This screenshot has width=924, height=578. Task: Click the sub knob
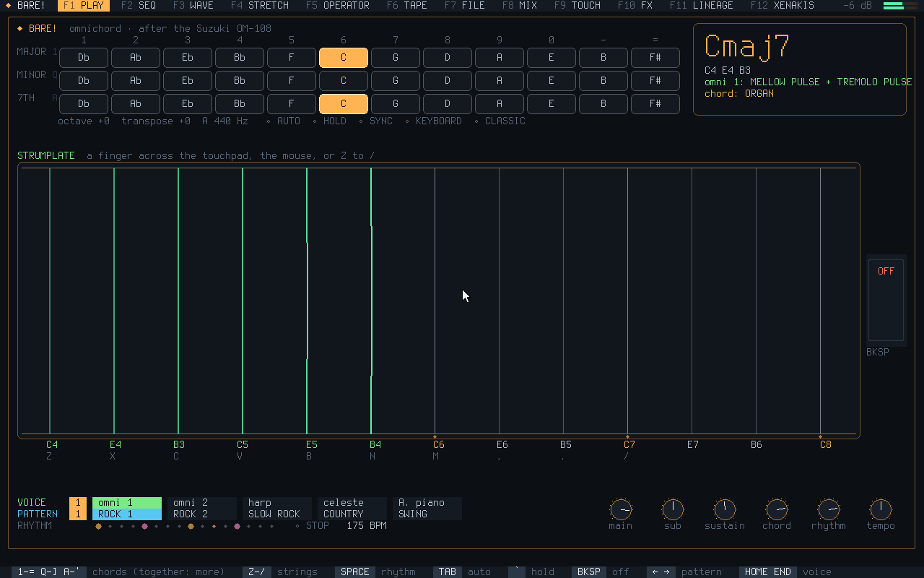click(x=673, y=509)
